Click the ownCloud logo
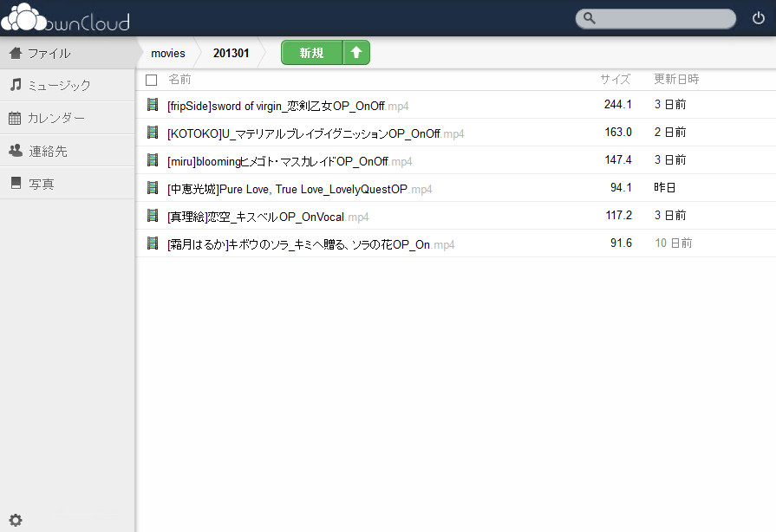 click(66, 18)
